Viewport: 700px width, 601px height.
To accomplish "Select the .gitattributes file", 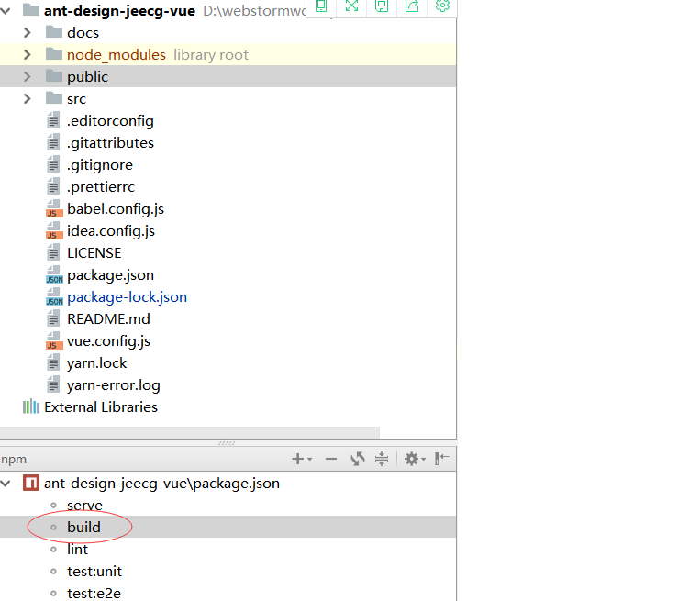I will coord(110,143).
